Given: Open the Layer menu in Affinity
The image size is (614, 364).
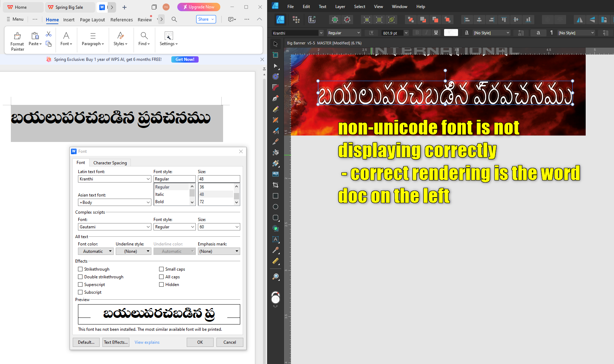Looking at the screenshot, I should click(x=340, y=6).
